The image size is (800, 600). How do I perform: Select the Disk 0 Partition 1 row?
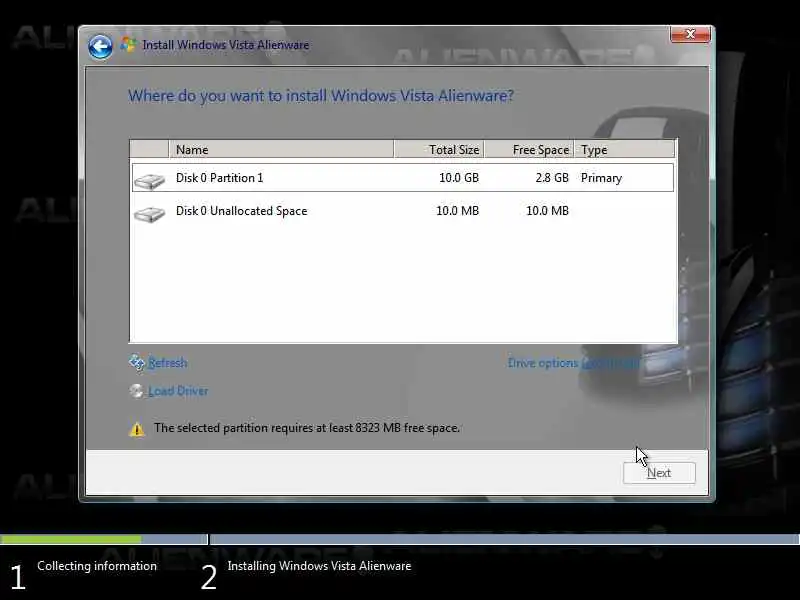[x=403, y=178]
